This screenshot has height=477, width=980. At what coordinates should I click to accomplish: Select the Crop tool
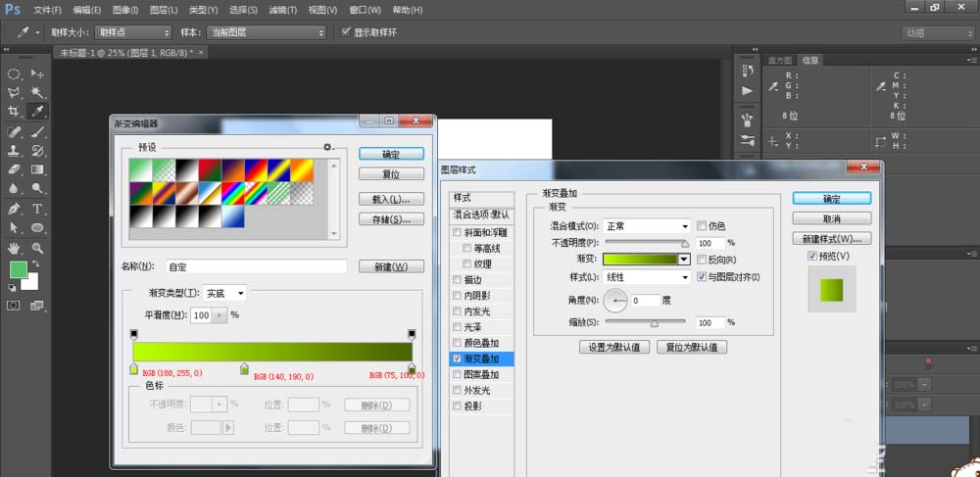click(x=15, y=112)
